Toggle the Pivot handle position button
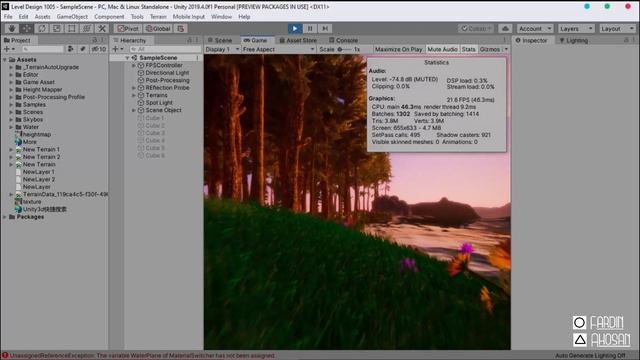Viewport: 640px width, 360px height. click(x=128, y=29)
